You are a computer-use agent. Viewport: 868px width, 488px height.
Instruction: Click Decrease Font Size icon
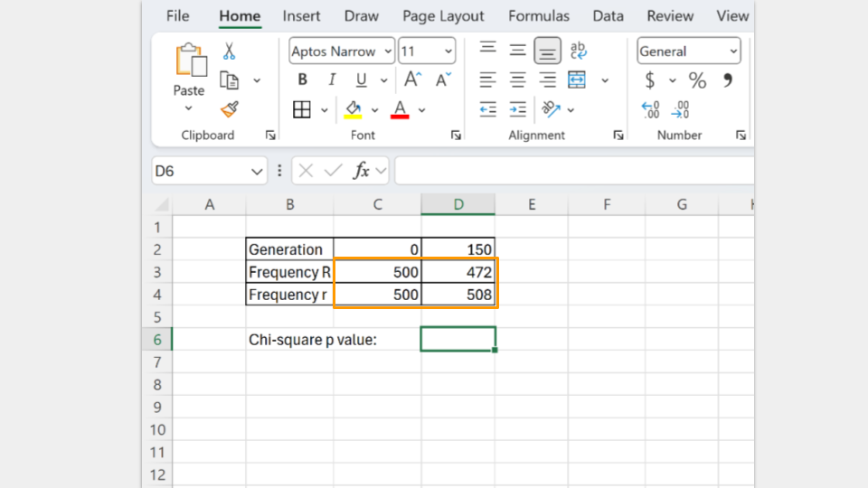tap(443, 80)
